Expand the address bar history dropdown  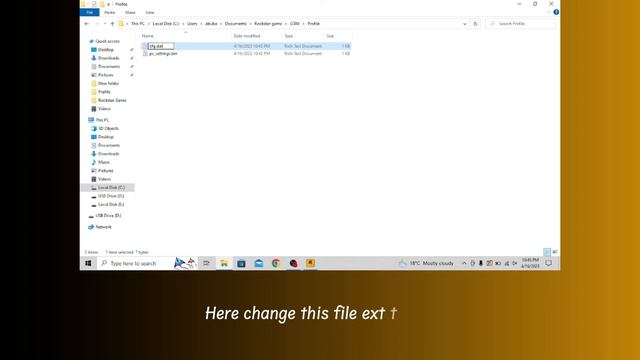click(x=464, y=24)
